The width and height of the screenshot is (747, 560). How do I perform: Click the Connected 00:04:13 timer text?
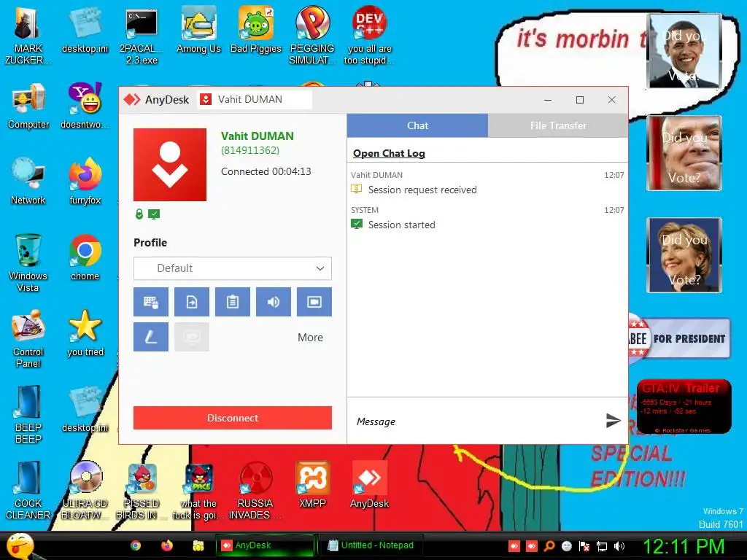266,171
